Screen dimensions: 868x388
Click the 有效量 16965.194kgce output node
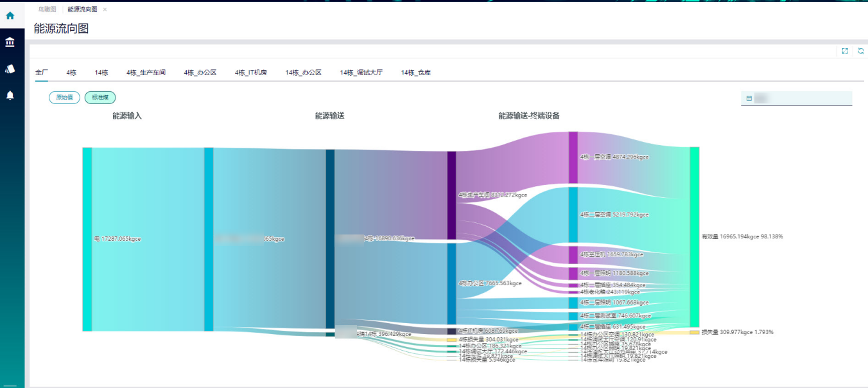694,236
